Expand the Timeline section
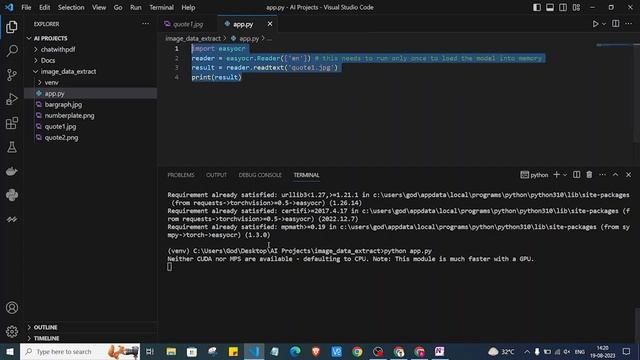640x360 pixels. [91, 338]
